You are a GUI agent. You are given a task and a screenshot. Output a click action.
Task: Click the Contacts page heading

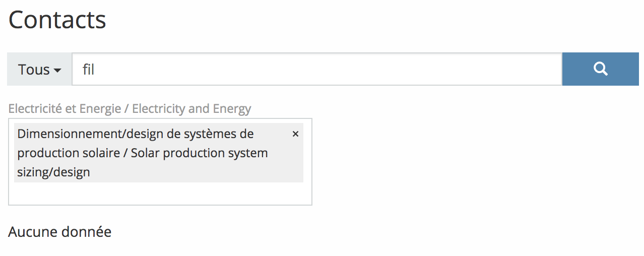57,20
